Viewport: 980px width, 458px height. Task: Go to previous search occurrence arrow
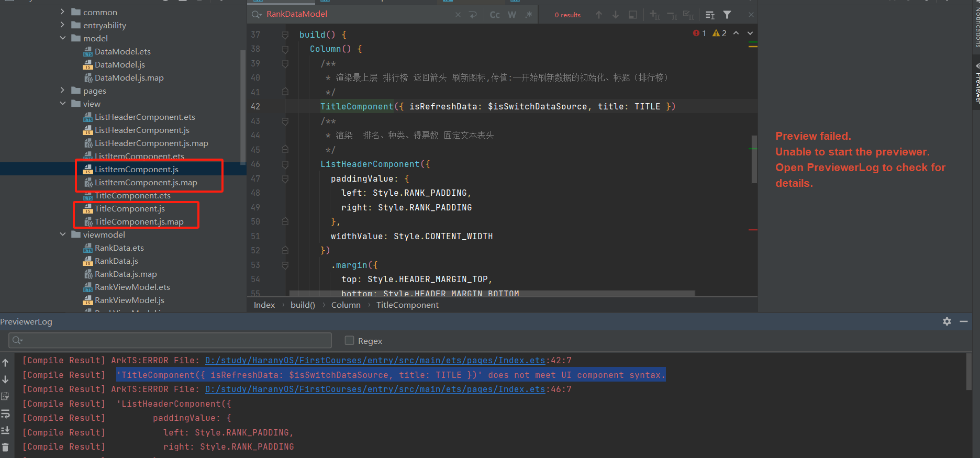[599, 15]
